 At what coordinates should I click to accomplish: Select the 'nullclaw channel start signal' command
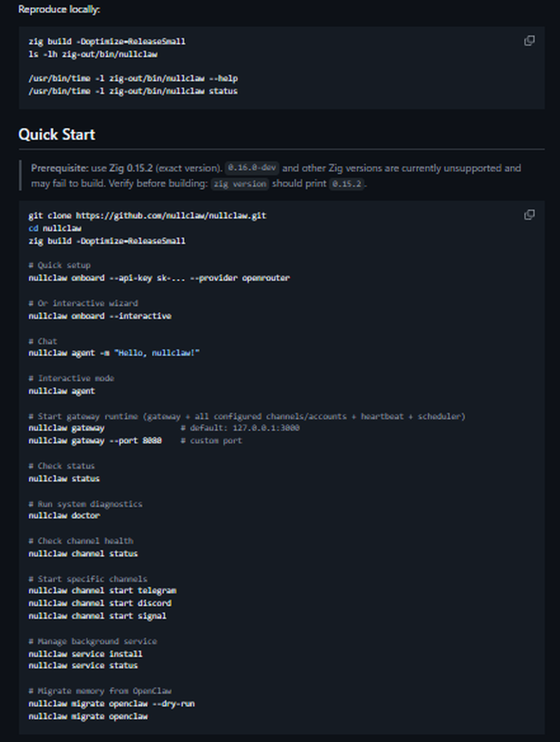point(98,615)
